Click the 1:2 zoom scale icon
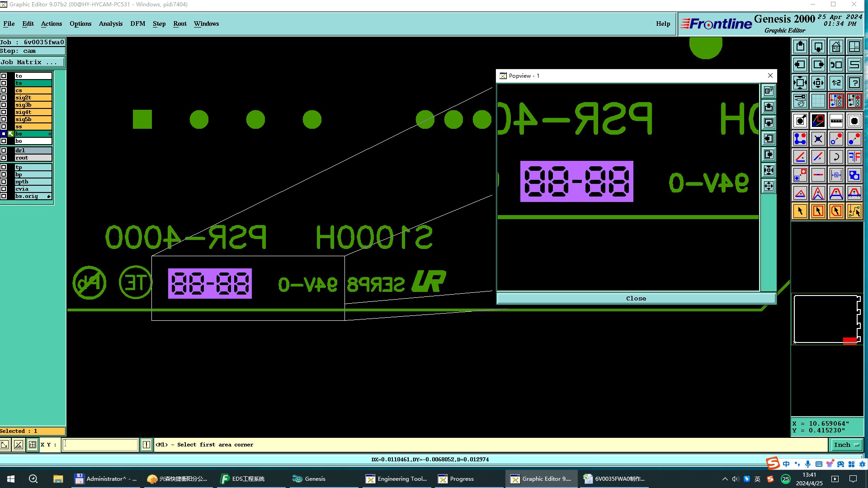The width and height of the screenshot is (868, 488). point(836,83)
